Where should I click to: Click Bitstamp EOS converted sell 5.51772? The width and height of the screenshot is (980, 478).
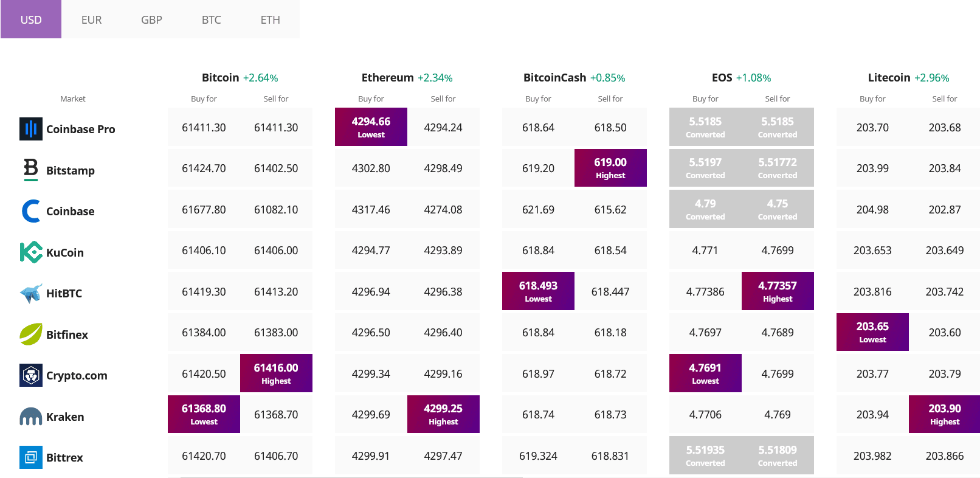(x=778, y=168)
